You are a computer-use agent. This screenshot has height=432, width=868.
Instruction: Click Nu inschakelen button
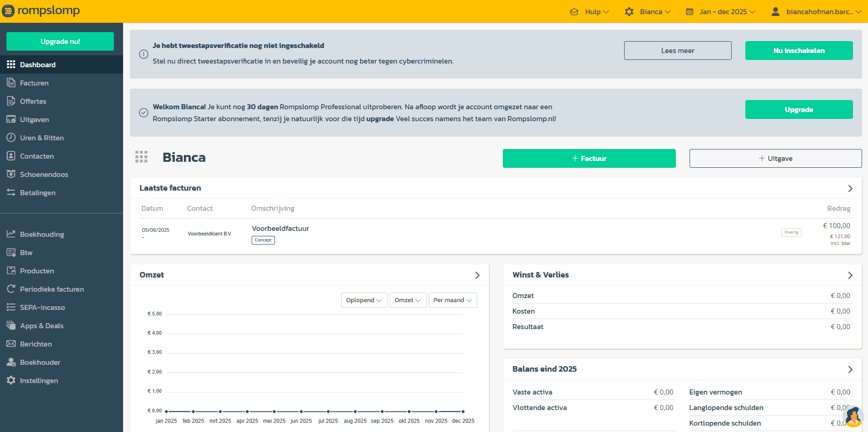pyautogui.click(x=799, y=50)
